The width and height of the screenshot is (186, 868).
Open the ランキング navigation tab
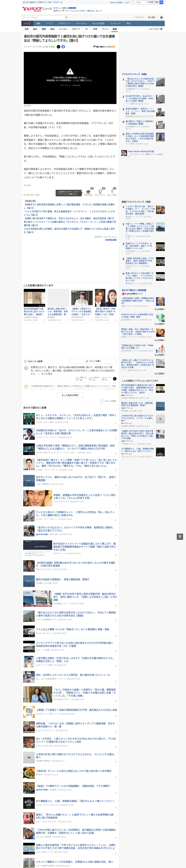pos(115,23)
